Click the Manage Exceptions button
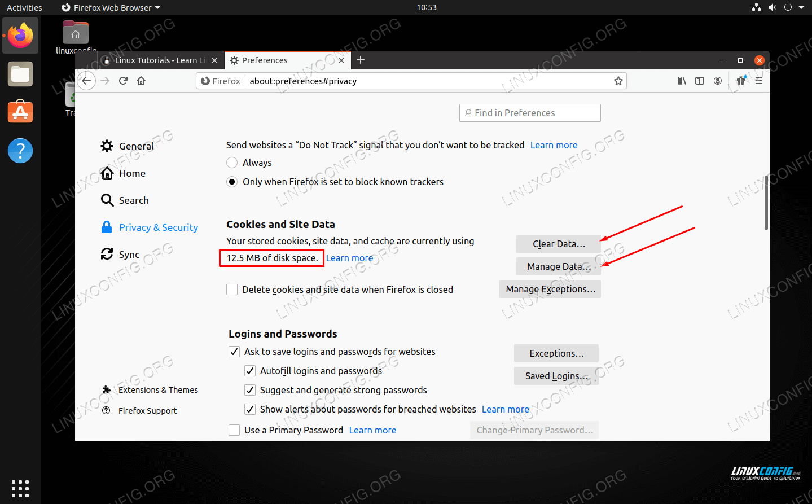This screenshot has height=504, width=812. [550, 289]
